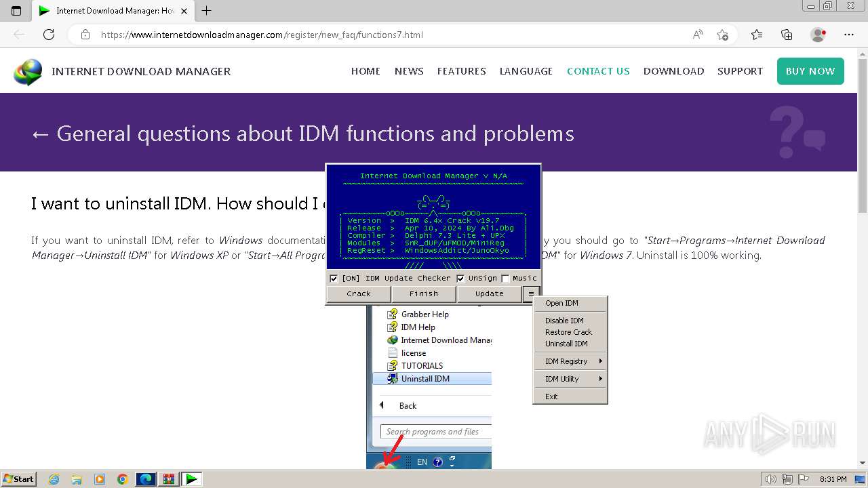The image size is (868, 488).
Task: Click the BUY NOW button
Action: tap(810, 71)
